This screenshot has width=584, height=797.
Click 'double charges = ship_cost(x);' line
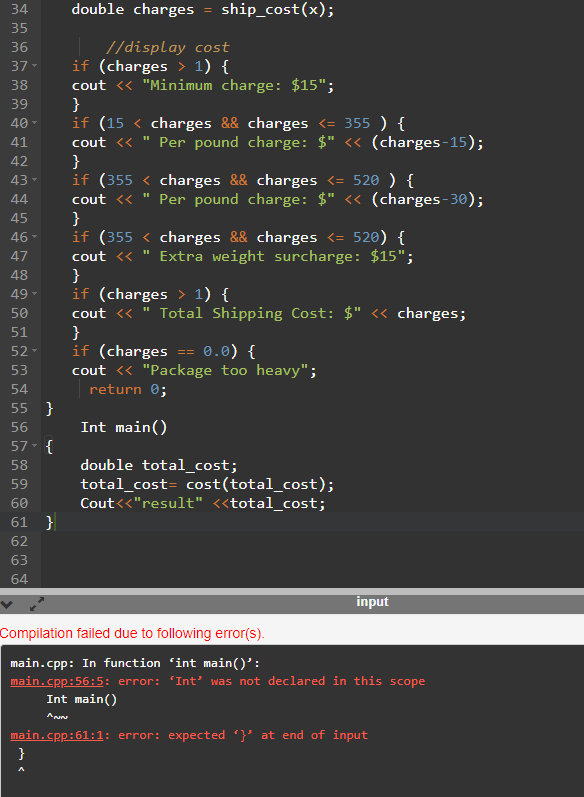click(x=203, y=10)
